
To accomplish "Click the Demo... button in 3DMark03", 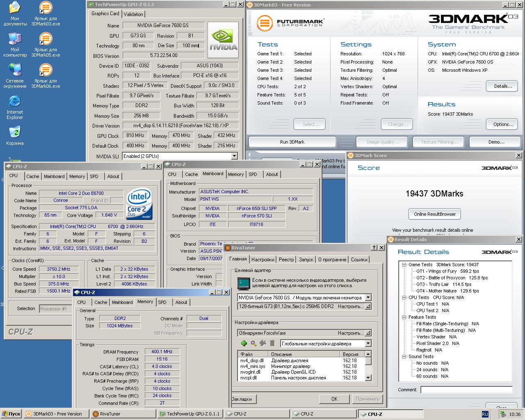I will [x=496, y=142].
